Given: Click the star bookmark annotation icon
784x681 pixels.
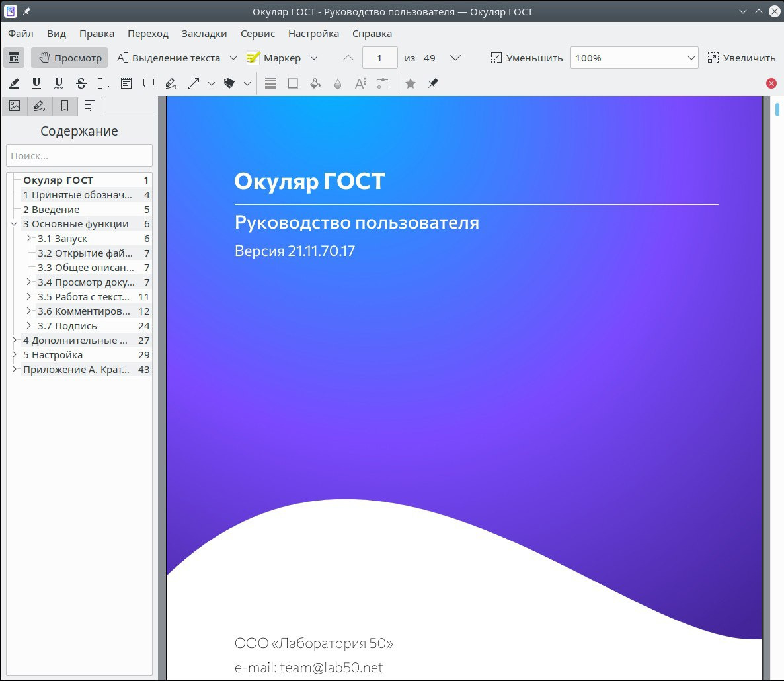Looking at the screenshot, I should click(x=411, y=83).
